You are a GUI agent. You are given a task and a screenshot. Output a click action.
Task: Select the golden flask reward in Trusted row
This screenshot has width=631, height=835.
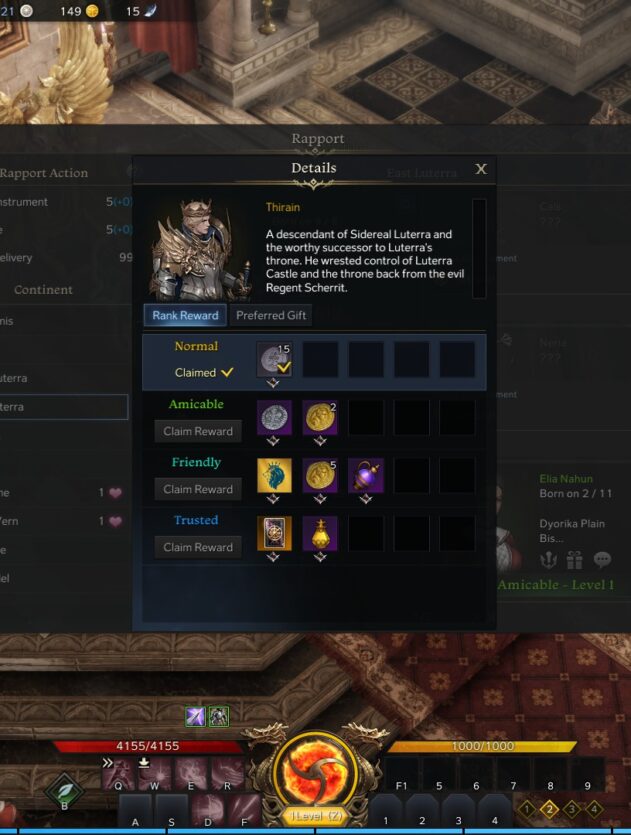[x=320, y=533]
